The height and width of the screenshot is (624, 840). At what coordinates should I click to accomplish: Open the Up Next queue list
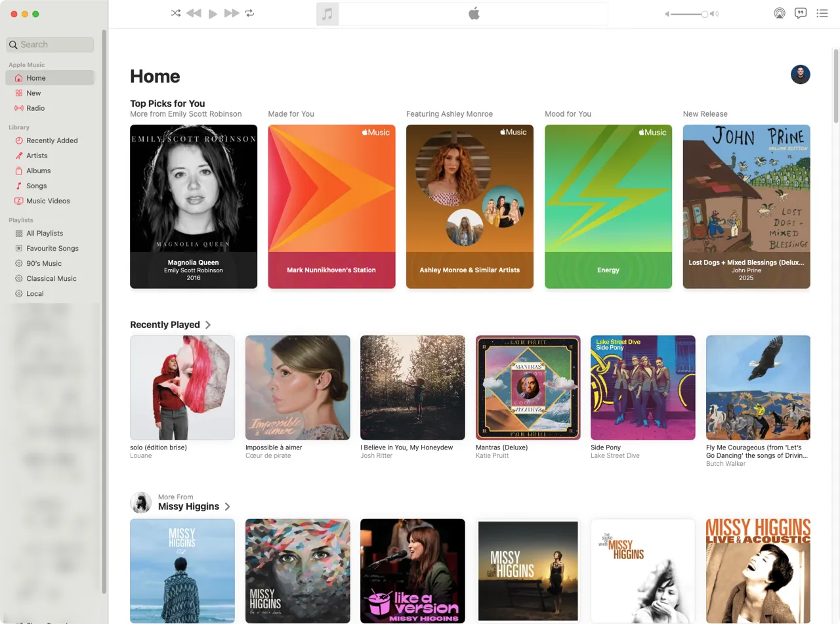coord(822,13)
